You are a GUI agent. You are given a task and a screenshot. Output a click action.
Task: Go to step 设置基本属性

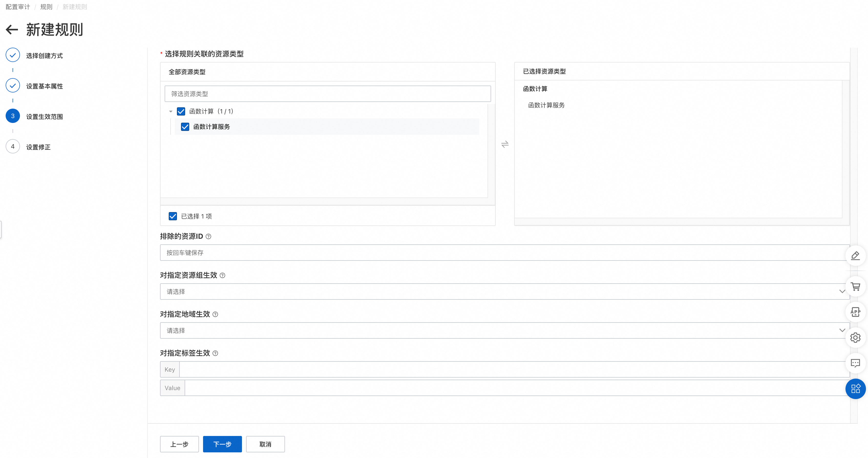(44, 86)
